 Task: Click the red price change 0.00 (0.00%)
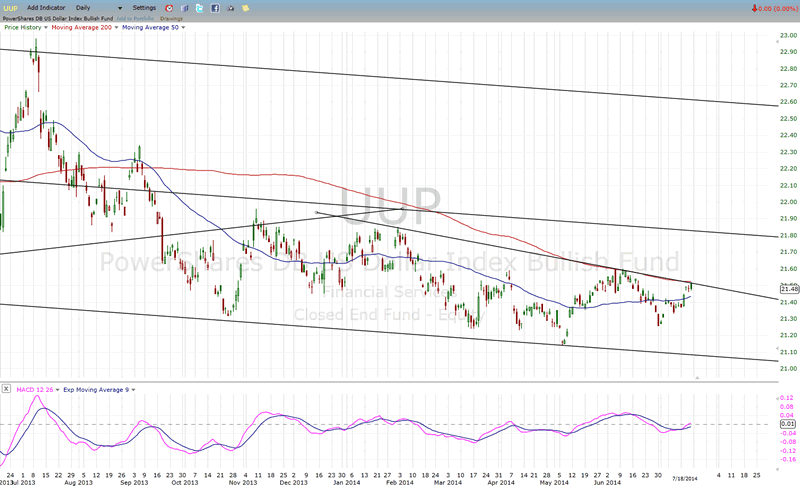click(774, 8)
